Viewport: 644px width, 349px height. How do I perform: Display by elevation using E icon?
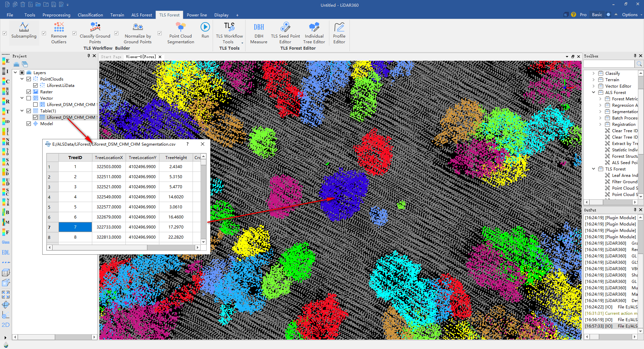(x=6, y=61)
